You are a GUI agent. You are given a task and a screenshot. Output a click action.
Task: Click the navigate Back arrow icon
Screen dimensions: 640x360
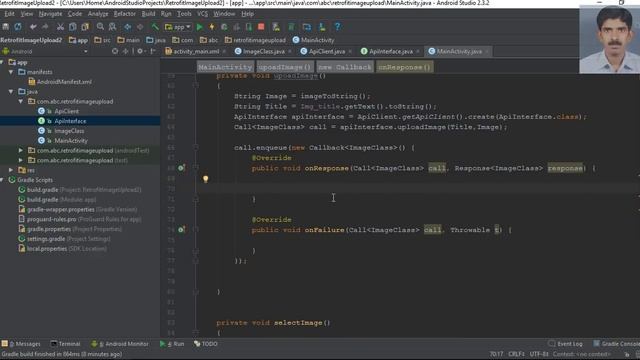coord(127,27)
